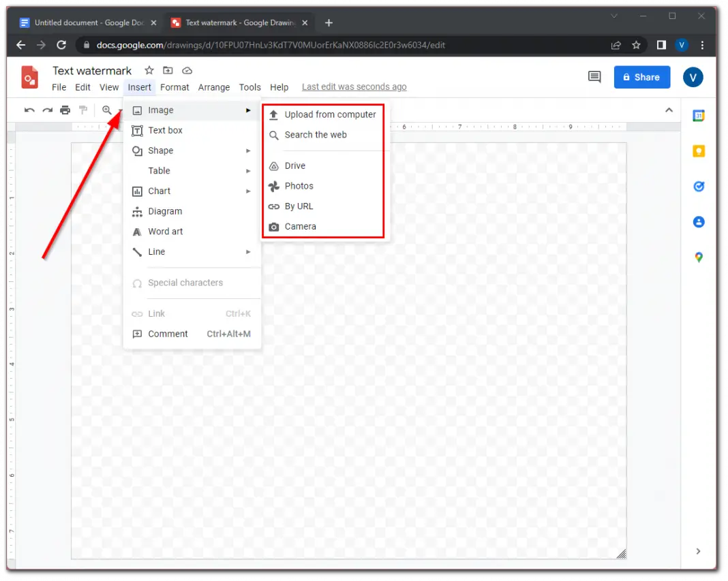Open Google Calendar in the side panel
Image resolution: width=728 pixels, height=581 pixels.
(698, 115)
